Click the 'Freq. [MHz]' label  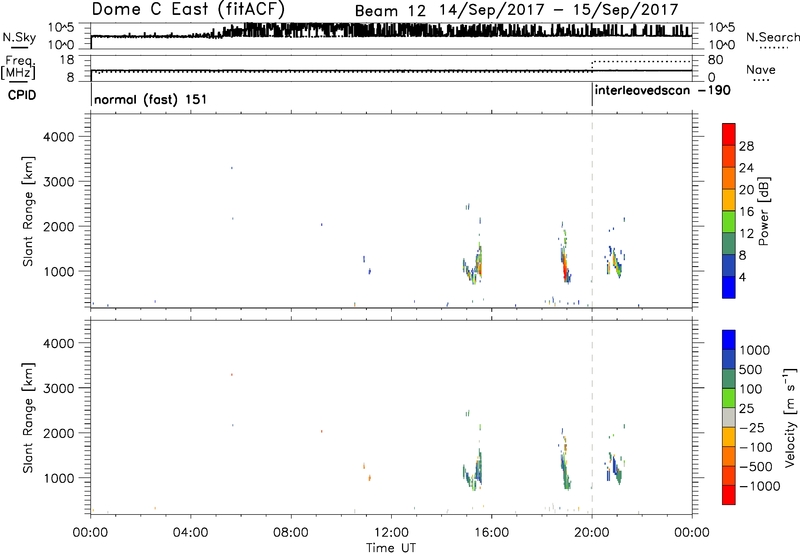point(18,68)
